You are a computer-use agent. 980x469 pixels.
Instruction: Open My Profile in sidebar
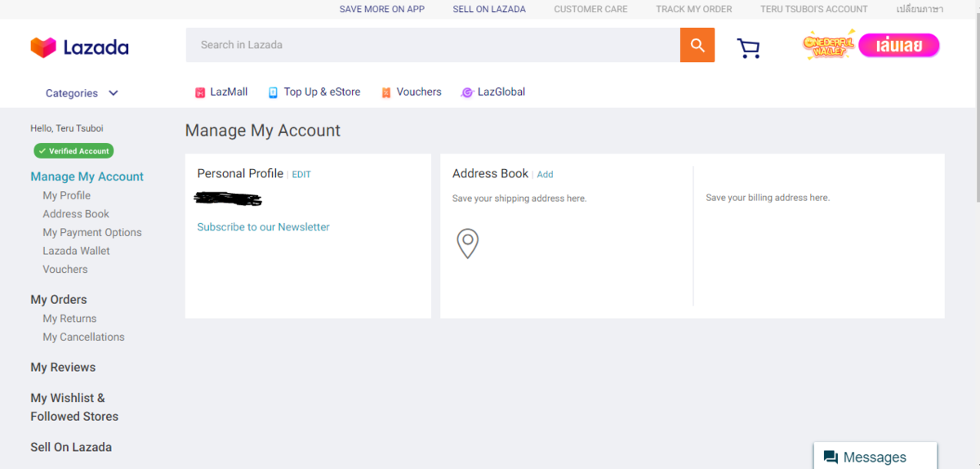click(x=67, y=195)
